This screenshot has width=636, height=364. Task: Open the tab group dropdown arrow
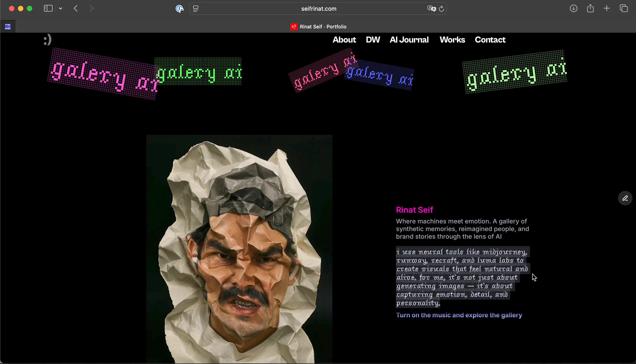[x=61, y=9]
